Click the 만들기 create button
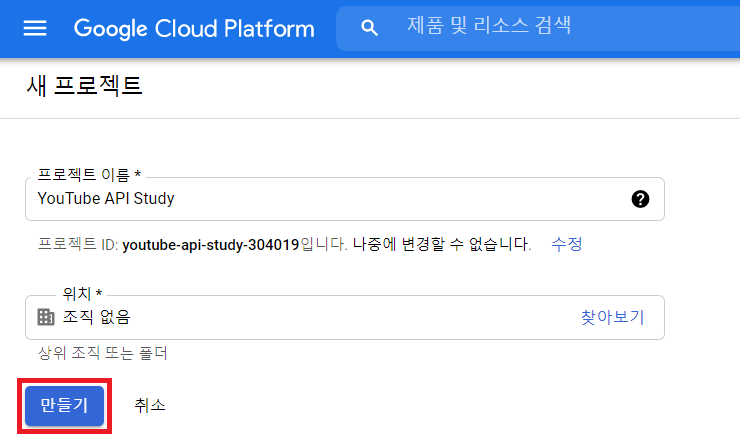Viewport: 740px width, 442px height. 65,405
